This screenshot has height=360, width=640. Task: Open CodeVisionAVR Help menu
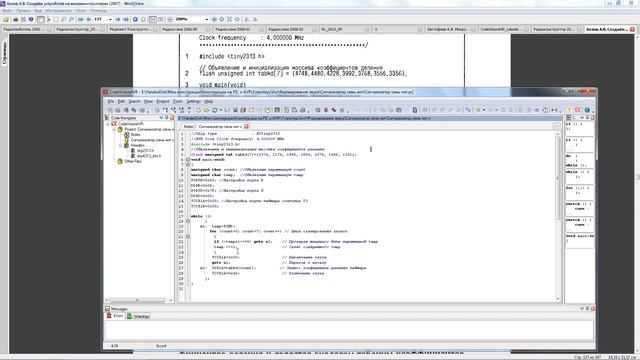pos(209,101)
